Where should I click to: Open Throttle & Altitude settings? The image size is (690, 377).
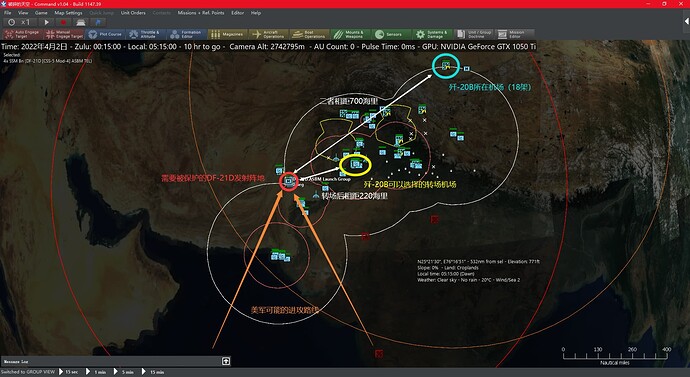click(x=146, y=34)
